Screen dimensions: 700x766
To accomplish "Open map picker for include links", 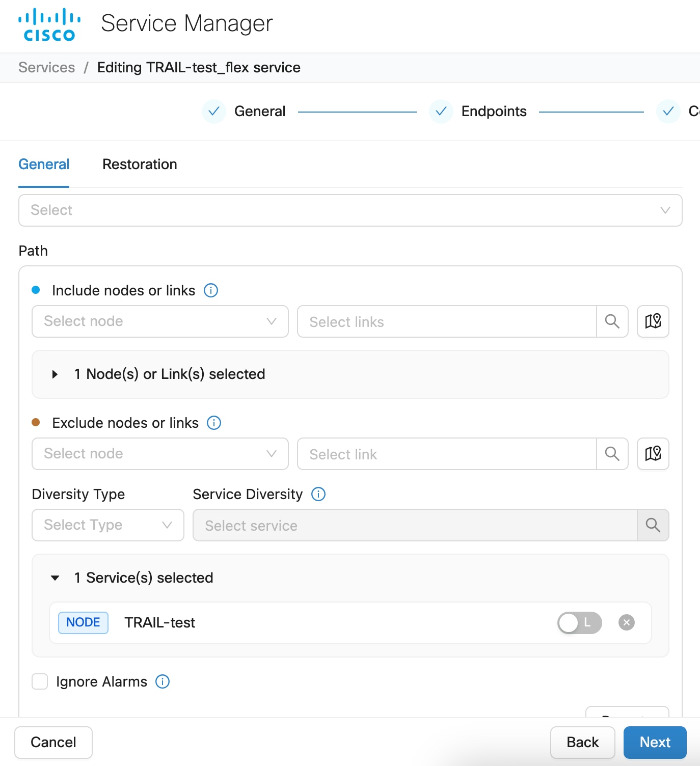I will click(x=653, y=321).
